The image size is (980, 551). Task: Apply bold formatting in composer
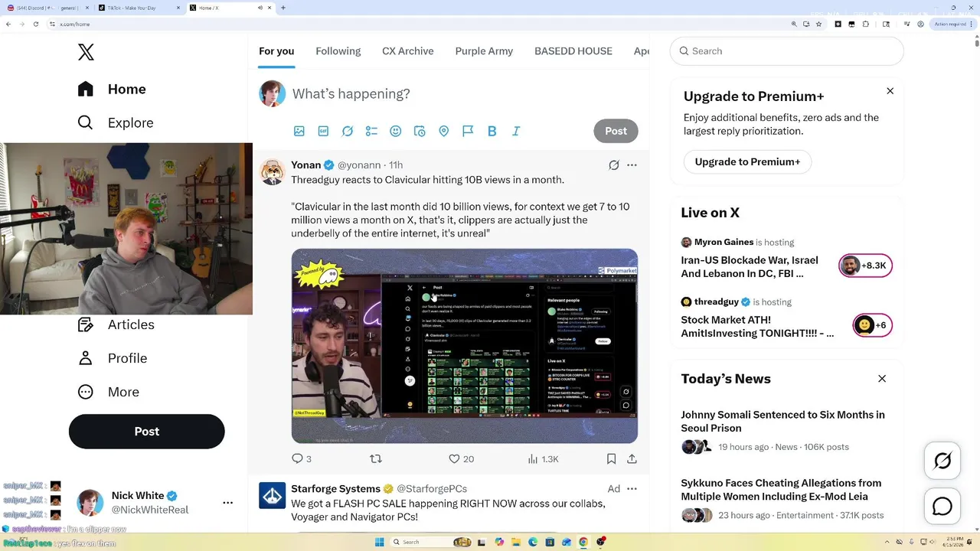(492, 131)
